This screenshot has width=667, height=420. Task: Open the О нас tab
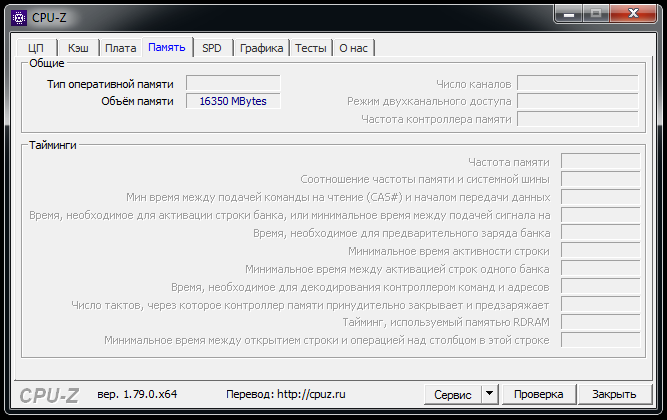click(x=353, y=48)
